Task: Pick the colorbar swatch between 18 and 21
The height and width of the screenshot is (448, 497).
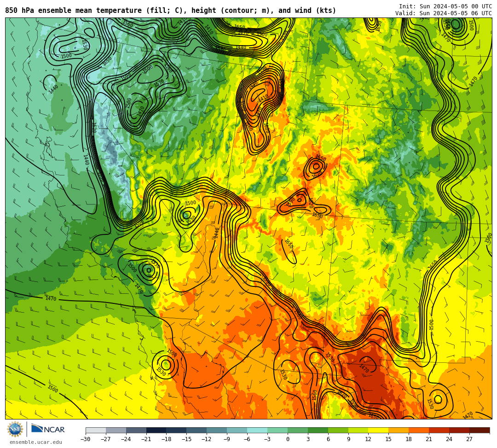Action: [419, 430]
